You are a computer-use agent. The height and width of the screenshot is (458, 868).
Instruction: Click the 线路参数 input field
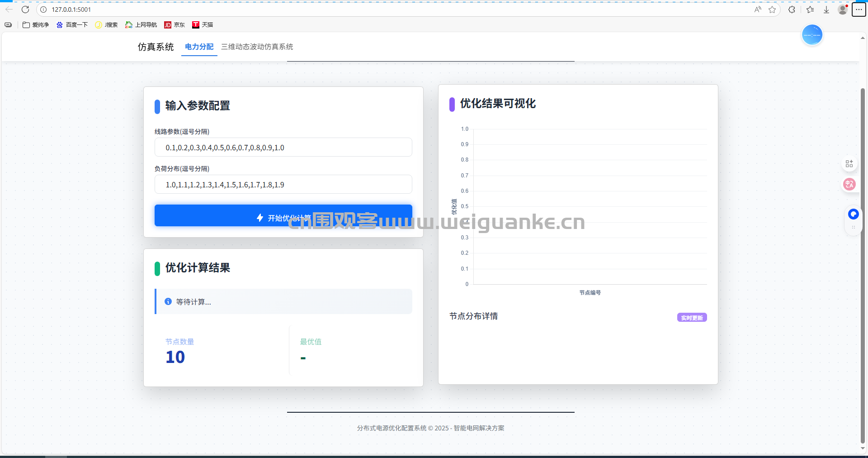[x=283, y=148]
